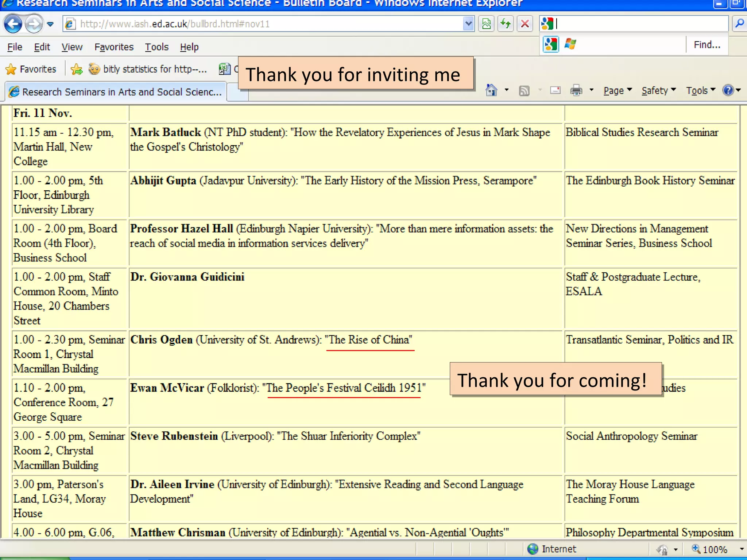The width and height of the screenshot is (747, 560).
Task: Expand the zoom level 100% dropdown
Action: (x=741, y=549)
